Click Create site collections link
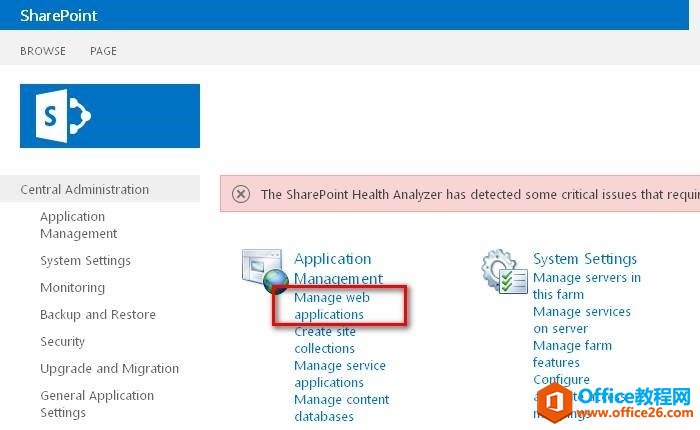The height and width of the screenshot is (430, 700). click(x=325, y=340)
